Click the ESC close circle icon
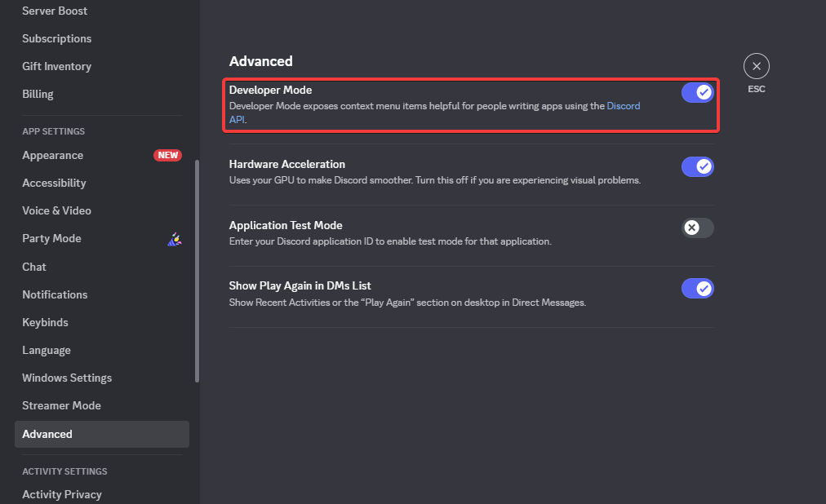This screenshot has height=504, width=826. click(756, 66)
